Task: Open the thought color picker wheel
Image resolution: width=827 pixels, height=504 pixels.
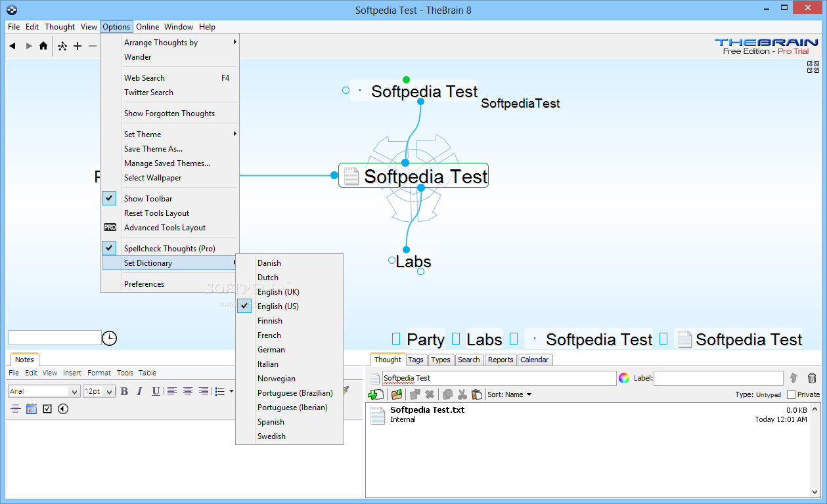Action: (624, 378)
